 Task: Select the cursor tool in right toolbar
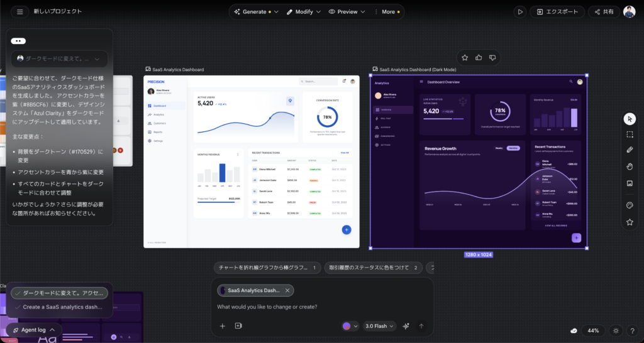pyautogui.click(x=630, y=119)
